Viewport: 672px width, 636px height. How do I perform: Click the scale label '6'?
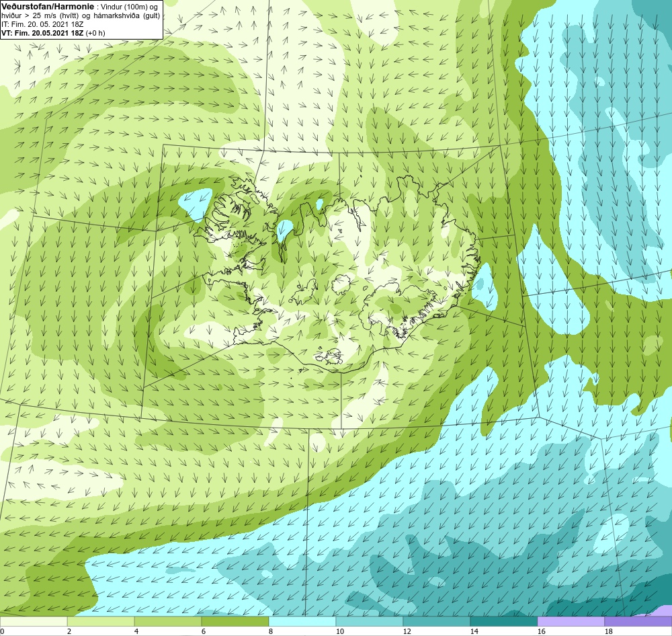[x=204, y=631]
